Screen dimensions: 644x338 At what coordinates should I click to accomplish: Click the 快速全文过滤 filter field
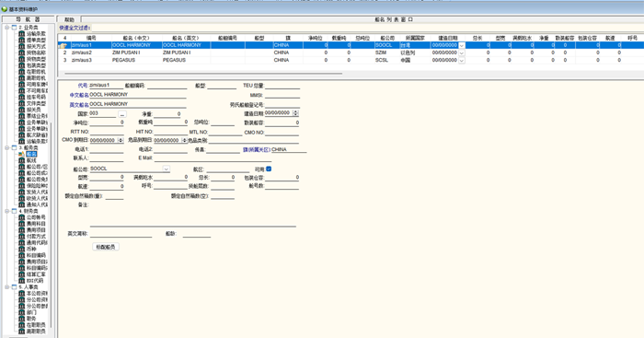click(365, 28)
